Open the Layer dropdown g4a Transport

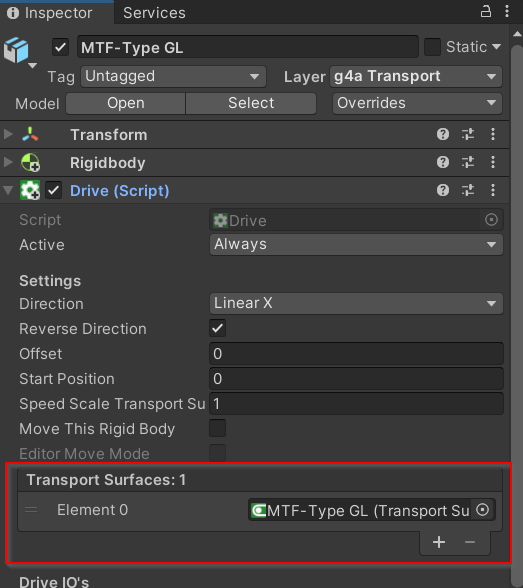click(416, 76)
